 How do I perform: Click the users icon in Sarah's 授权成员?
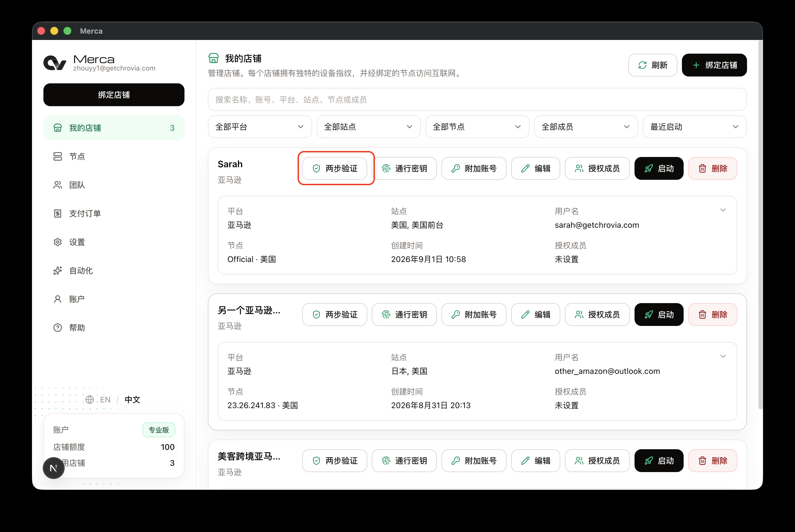pyautogui.click(x=579, y=168)
